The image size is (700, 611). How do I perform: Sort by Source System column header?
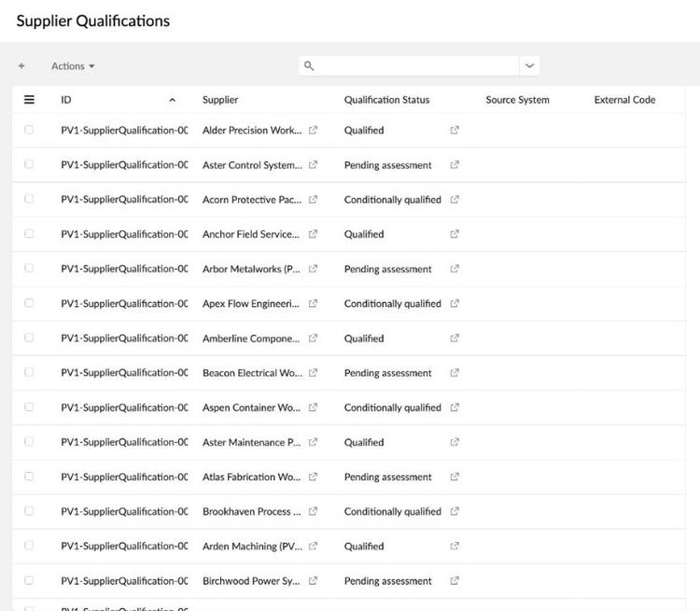(x=517, y=100)
